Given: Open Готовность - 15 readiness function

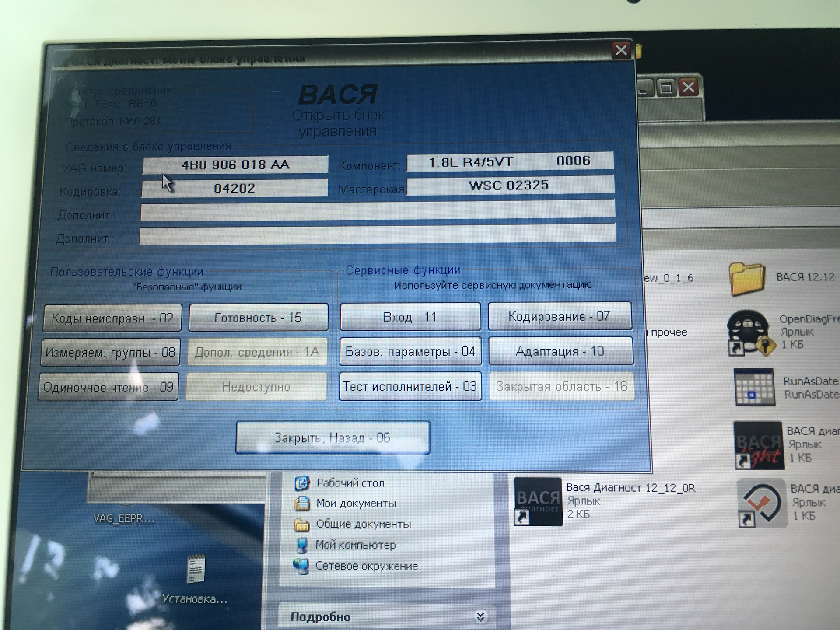Looking at the screenshot, I should pos(258,317).
